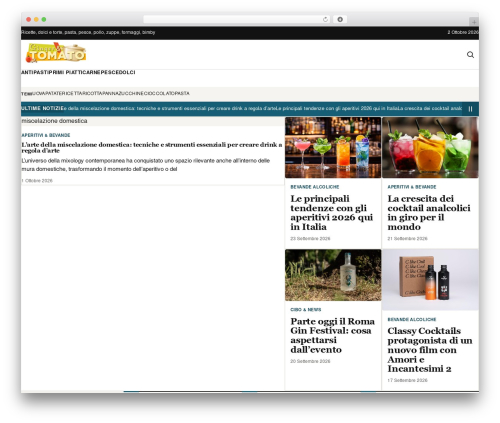This screenshot has width=500, height=423.
Task: Open the site search magnifier icon
Action: (470, 55)
